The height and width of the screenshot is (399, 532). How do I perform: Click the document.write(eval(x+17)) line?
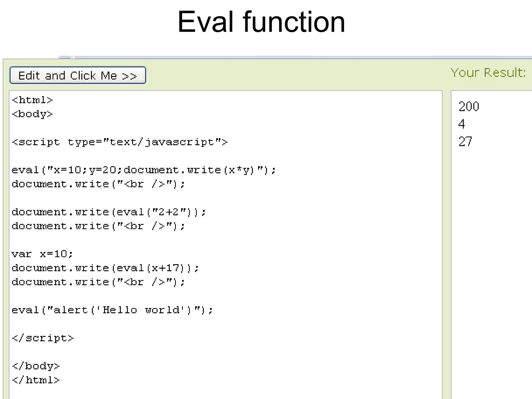tap(105, 268)
